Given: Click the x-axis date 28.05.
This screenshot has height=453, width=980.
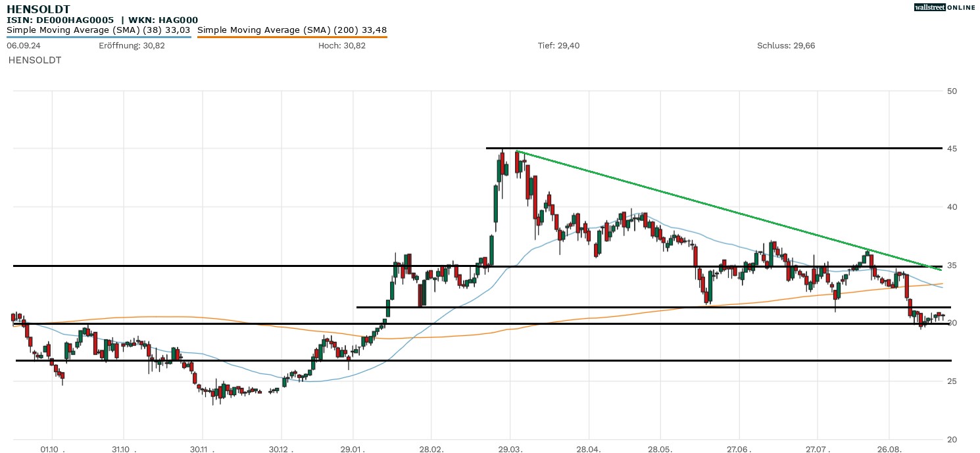Looking at the screenshot, I should click(661, 448).
